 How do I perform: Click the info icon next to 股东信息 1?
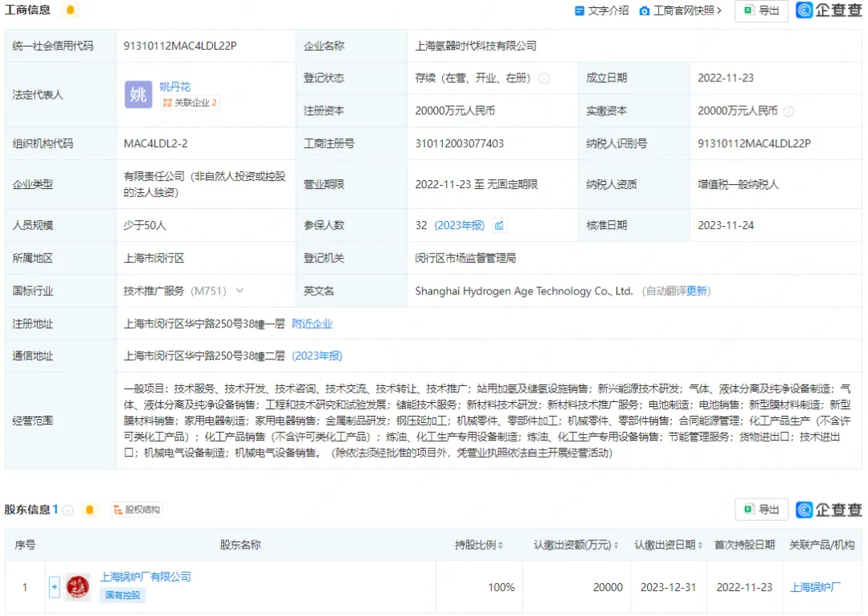tap(68, 510)
